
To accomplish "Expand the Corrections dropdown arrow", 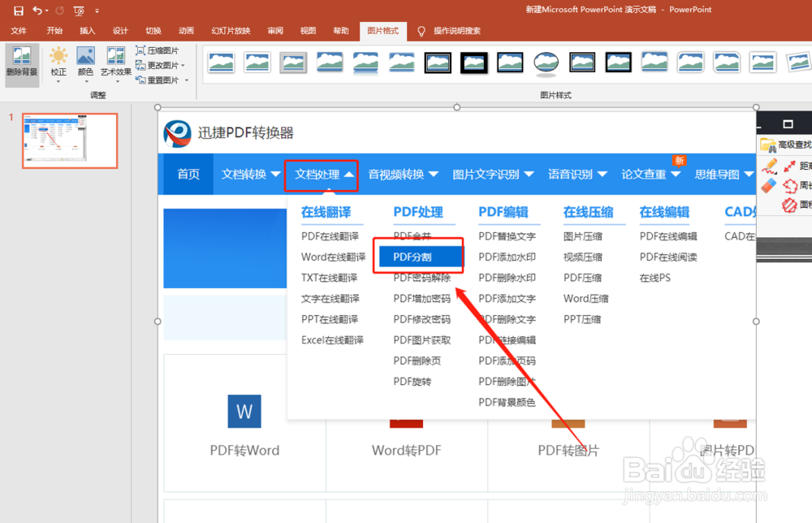I will (x=58, y=81).
